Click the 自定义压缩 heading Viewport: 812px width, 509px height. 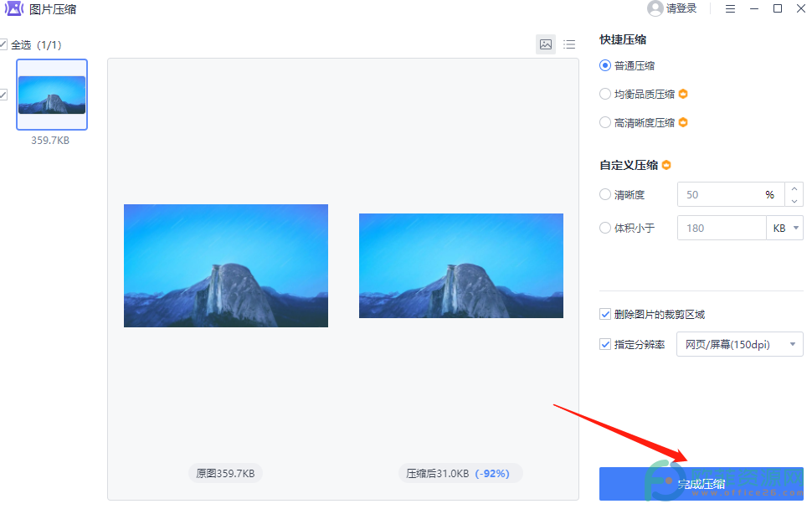pos(629,165)
